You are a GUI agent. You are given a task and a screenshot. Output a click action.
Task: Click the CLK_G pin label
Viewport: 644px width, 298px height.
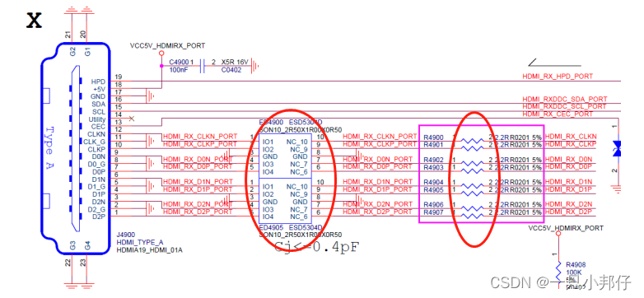tap(95, 142)
